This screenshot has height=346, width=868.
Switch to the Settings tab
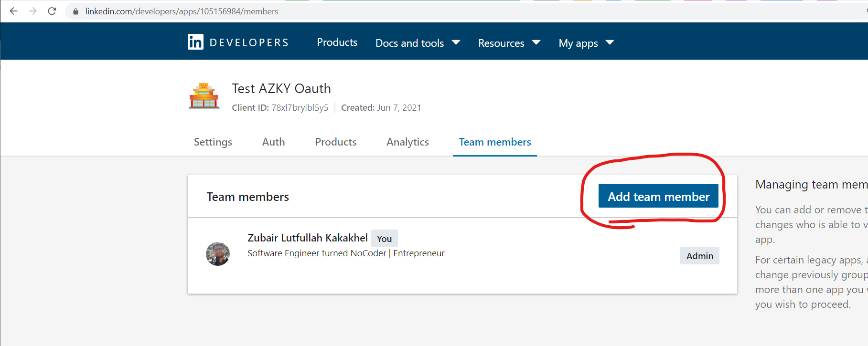click(x=213, y=142)
